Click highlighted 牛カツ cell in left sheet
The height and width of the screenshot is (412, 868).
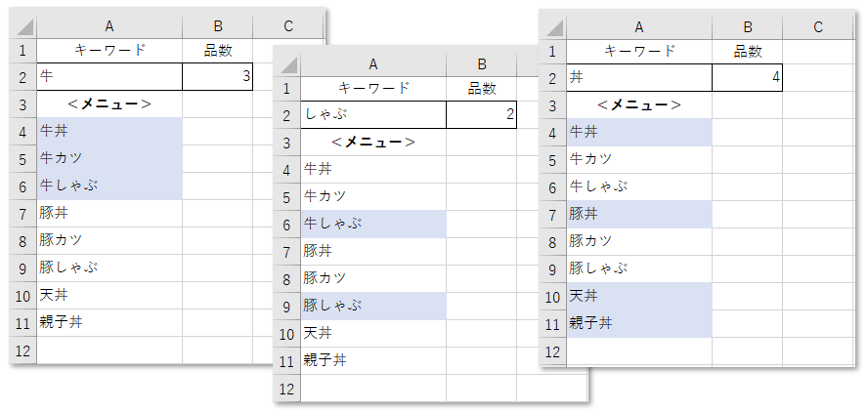pos(109,159)
